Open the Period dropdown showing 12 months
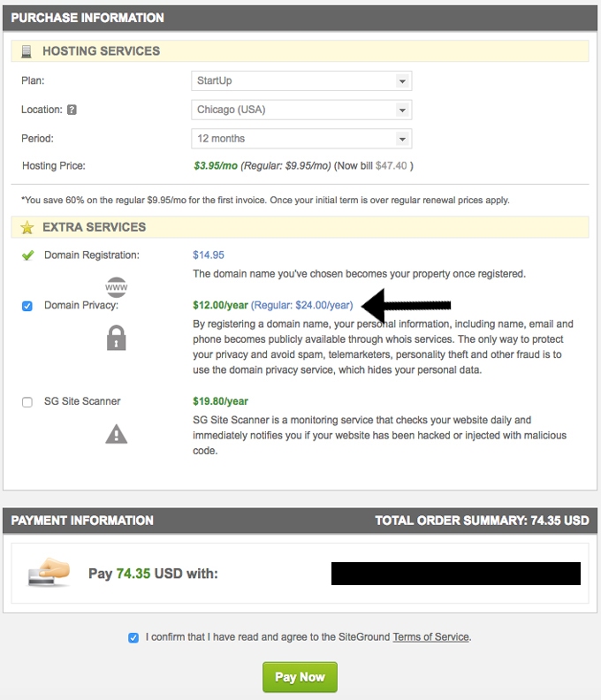The image size is (601, 700). point(301,139)
